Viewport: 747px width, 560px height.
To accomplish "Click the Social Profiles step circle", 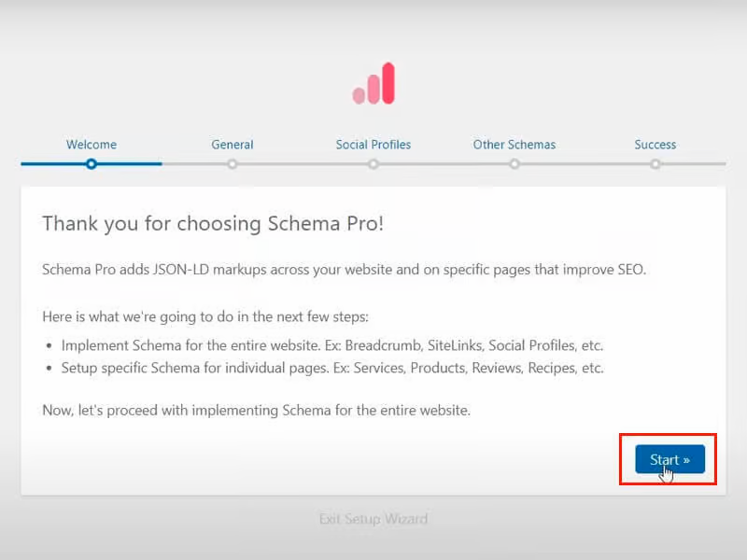I will (x=373, y=164).
